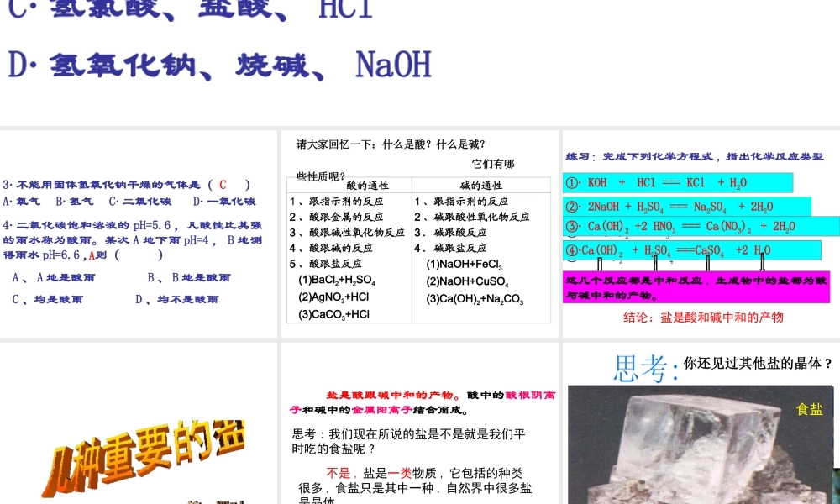This screenshot has width=840, height=504.
Task: Click red text '盐是酸跟碱中和的产物'
Action: point(390,396)
